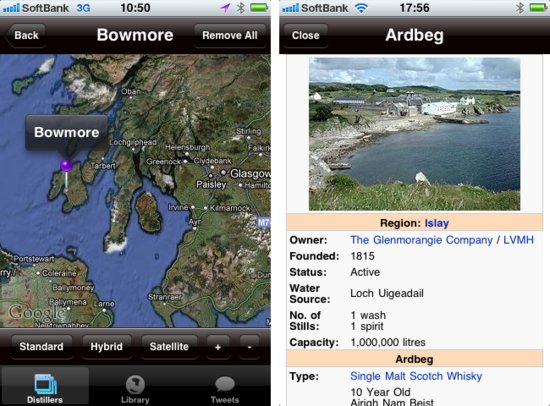The width and height of the screenshot is (550, 406).
Task: Tap the Bowmore callout bubble
Action: 67,133
